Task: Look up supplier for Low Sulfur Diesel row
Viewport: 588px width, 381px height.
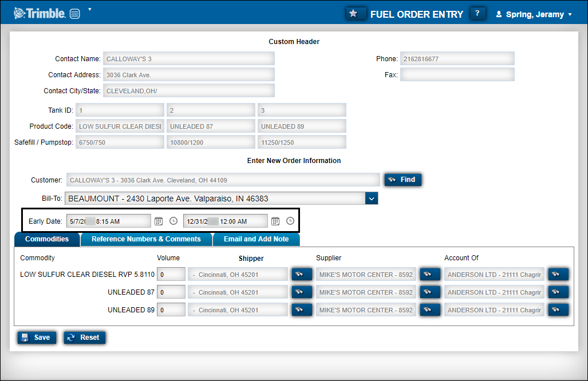Action: click(x=430, y=274)
